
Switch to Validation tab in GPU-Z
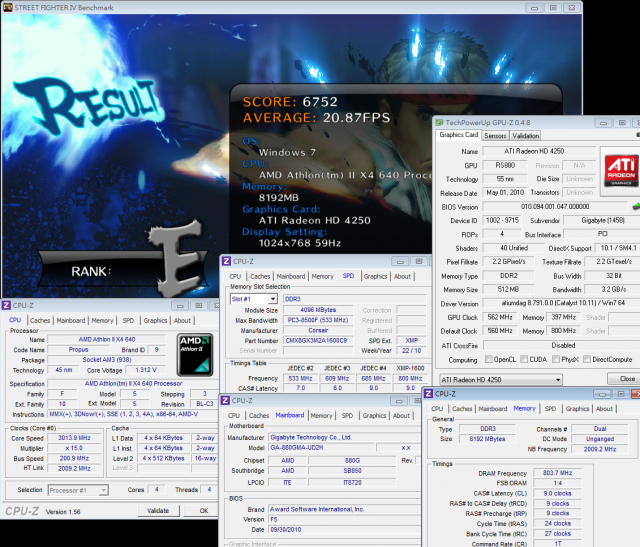tap(526, 136)
